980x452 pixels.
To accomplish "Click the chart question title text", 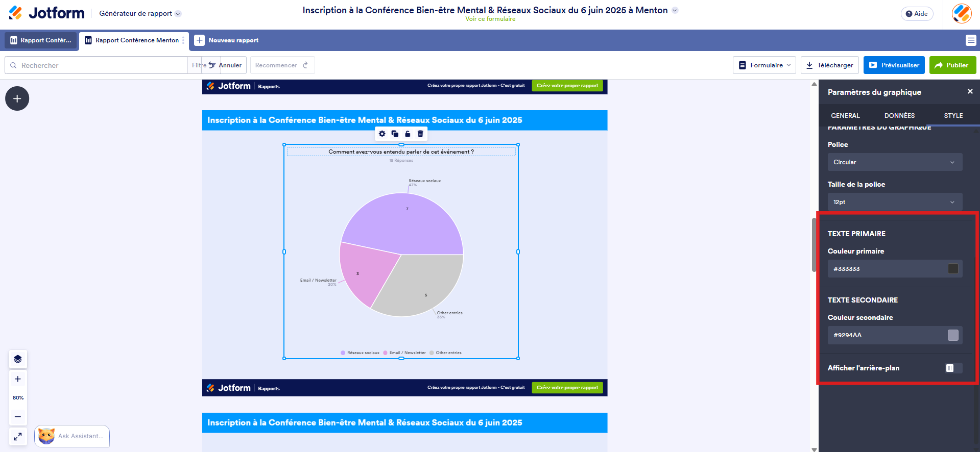I will (x=401, y=152).
